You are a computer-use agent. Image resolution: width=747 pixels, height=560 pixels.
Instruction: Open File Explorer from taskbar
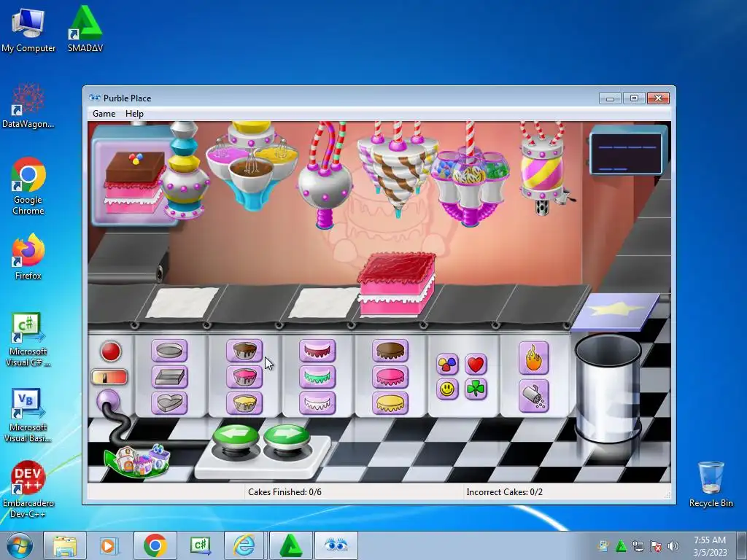(65, 545)
